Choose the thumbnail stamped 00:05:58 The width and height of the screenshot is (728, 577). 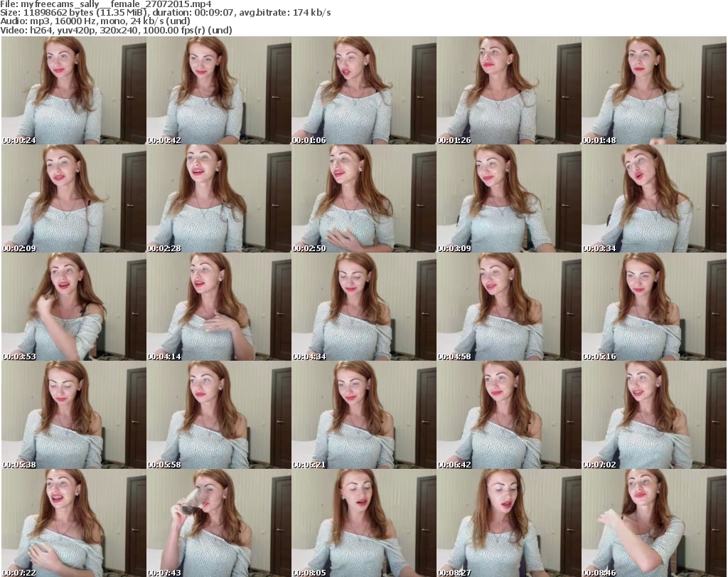tap(219, 415)
